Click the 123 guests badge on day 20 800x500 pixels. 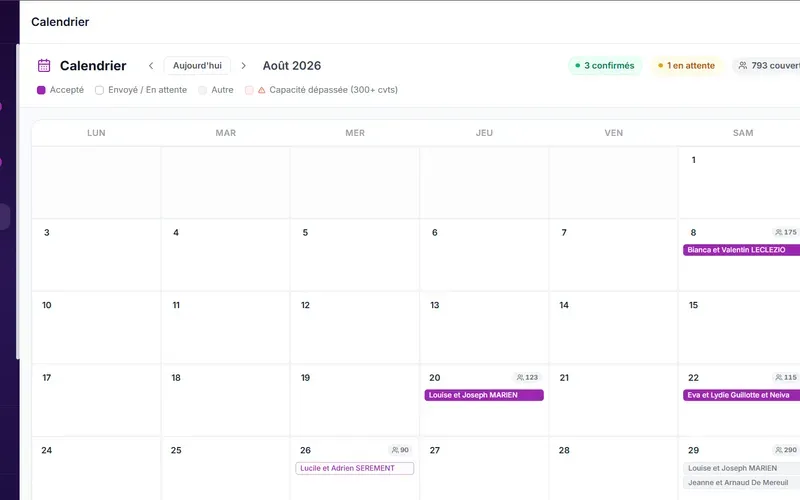(528, 378)
